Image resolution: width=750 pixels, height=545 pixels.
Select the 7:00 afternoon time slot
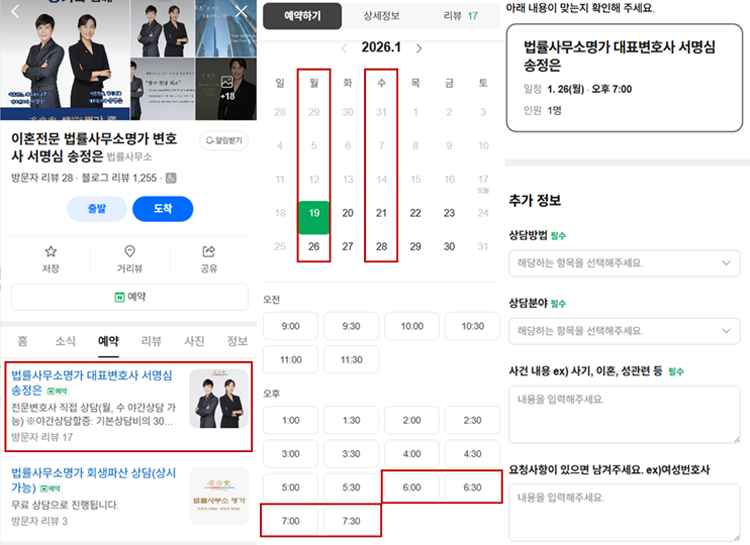[x=290, y=521]
